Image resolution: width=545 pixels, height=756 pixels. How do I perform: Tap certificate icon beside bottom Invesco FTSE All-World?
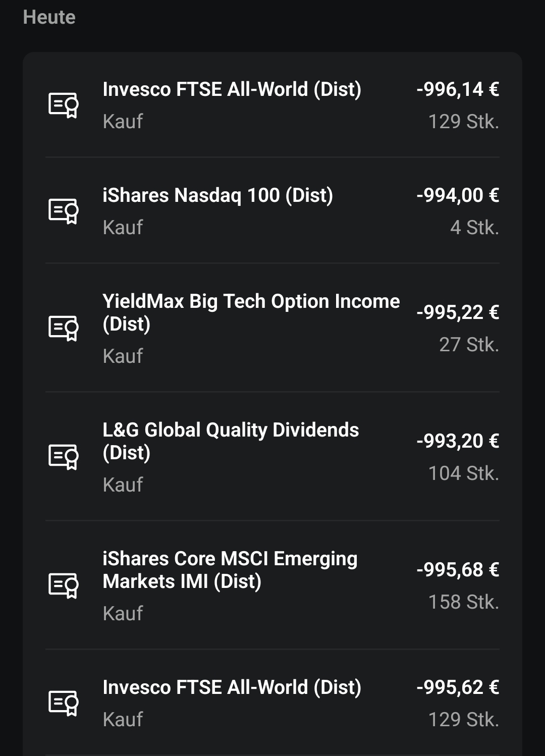pos(64,703)
